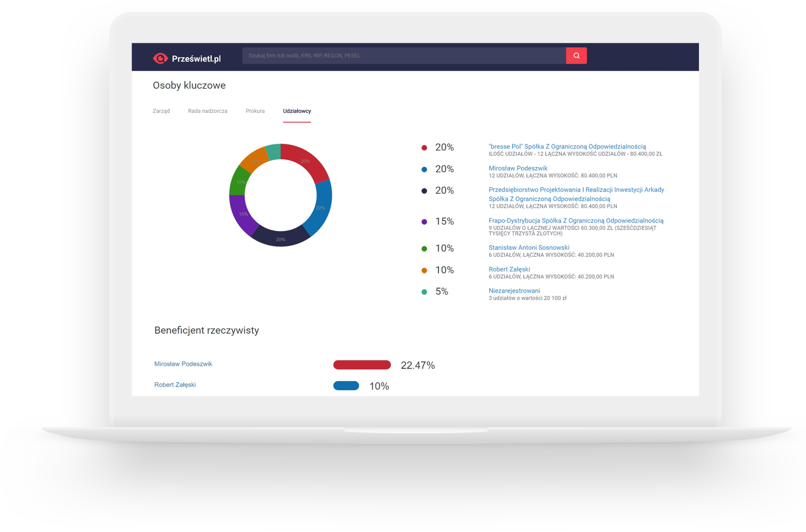
Task: Select the Udziałowcy tab
Action: click(297, 111)
